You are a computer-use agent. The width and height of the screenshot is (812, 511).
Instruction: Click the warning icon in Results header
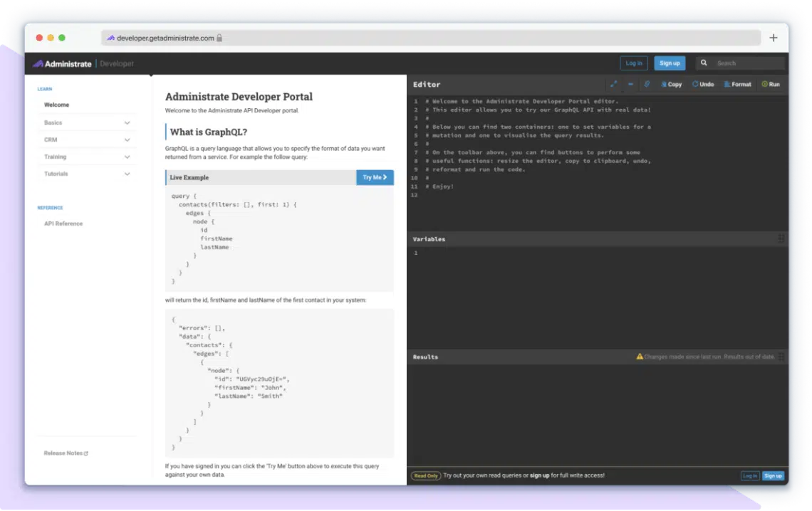640,357
